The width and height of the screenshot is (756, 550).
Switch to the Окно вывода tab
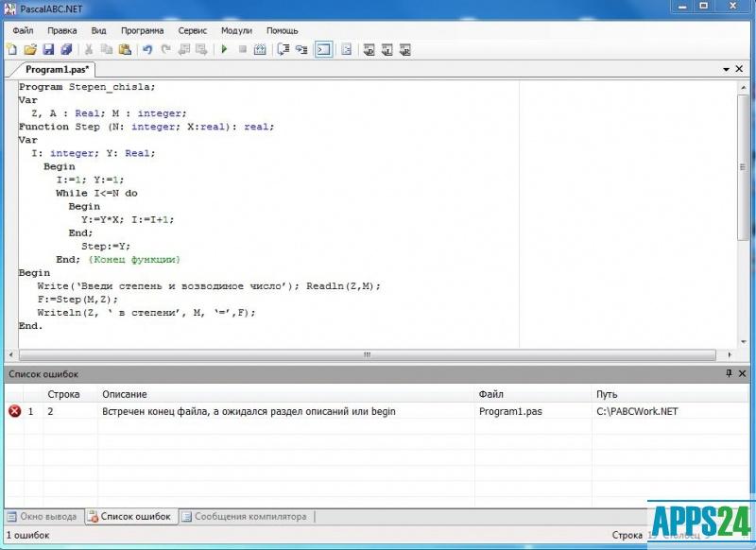(43, 516)
